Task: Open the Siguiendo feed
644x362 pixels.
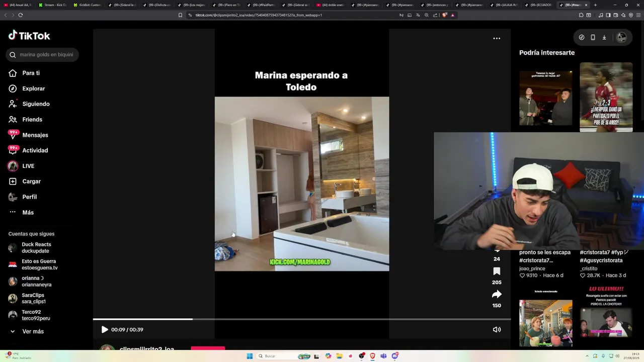Action: [x=29, y=104]
